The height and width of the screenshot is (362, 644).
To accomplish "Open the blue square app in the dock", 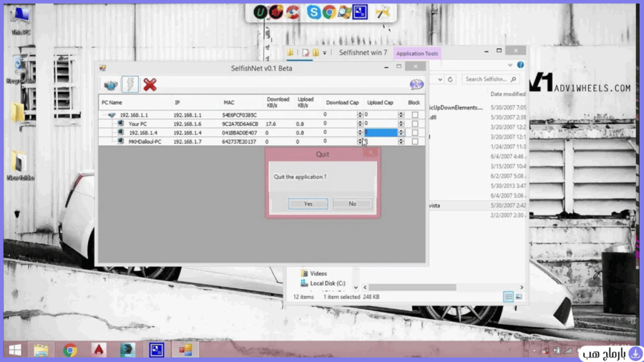I will 360,13.
